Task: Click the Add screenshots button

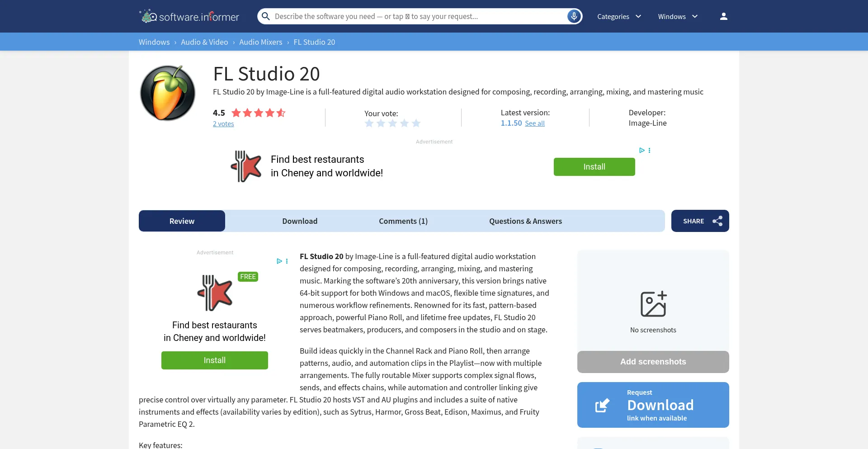Action: pos(653,362)
